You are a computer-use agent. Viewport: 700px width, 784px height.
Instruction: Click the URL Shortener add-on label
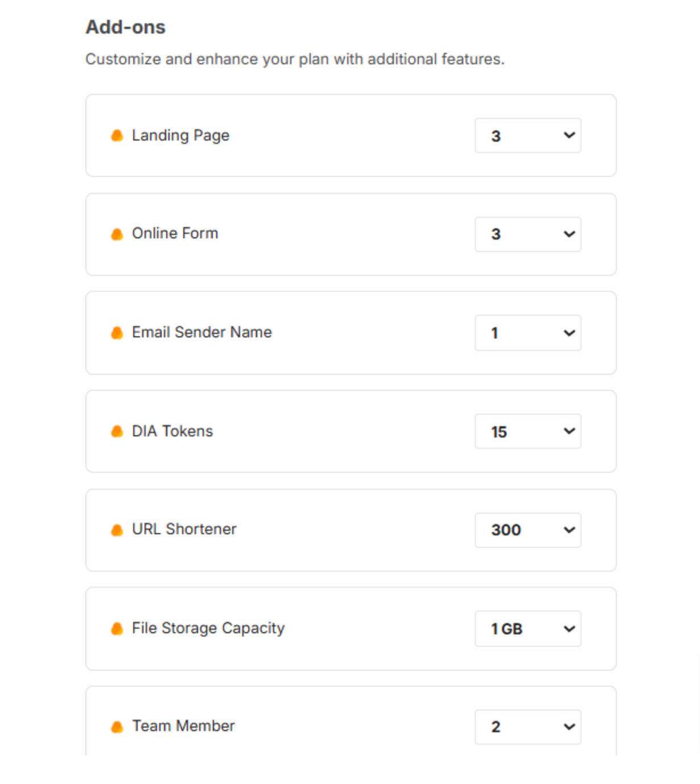tap(184, 529)
